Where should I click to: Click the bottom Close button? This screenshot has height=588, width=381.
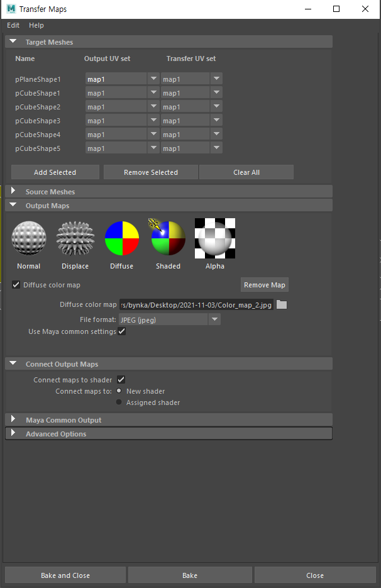315,575
